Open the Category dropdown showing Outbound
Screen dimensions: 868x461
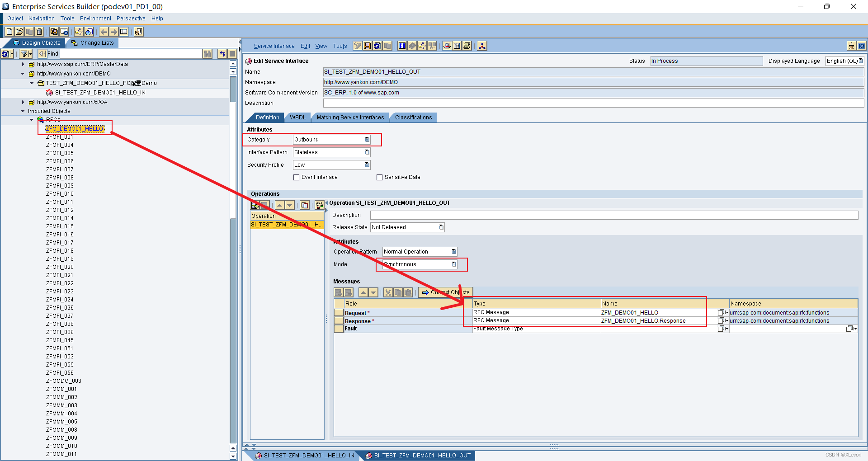point(367,139)
